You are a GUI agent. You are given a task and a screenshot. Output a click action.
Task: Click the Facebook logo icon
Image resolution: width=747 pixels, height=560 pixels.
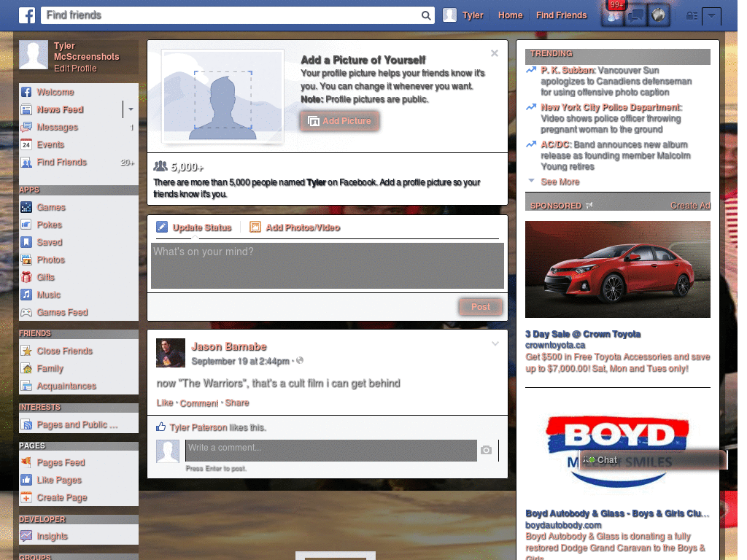pos(27,15)
